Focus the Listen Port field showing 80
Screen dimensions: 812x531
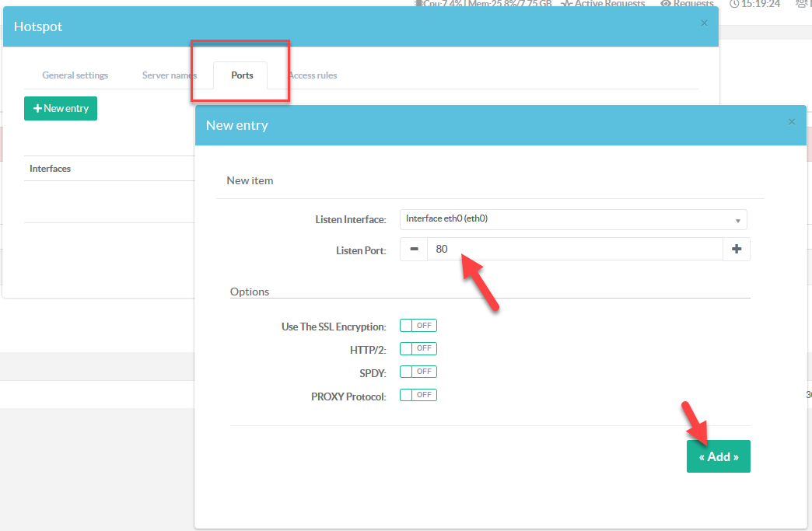pos(575,249)
